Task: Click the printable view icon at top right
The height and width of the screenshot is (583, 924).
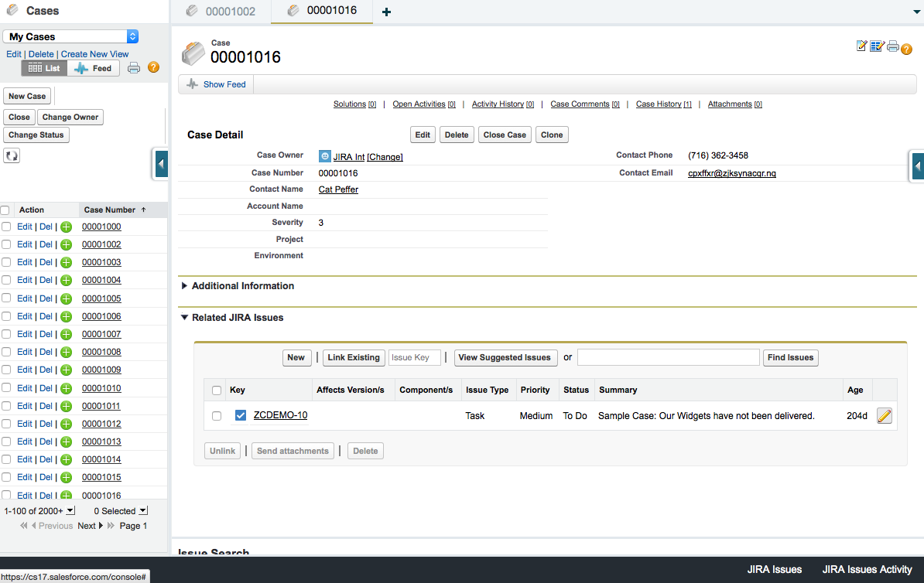Action: pos(892,46)
